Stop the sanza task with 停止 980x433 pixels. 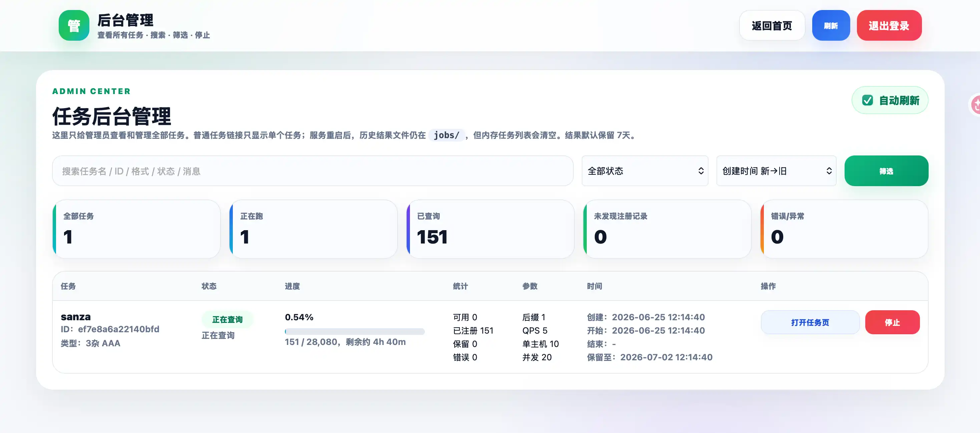(x=892, y=322)
